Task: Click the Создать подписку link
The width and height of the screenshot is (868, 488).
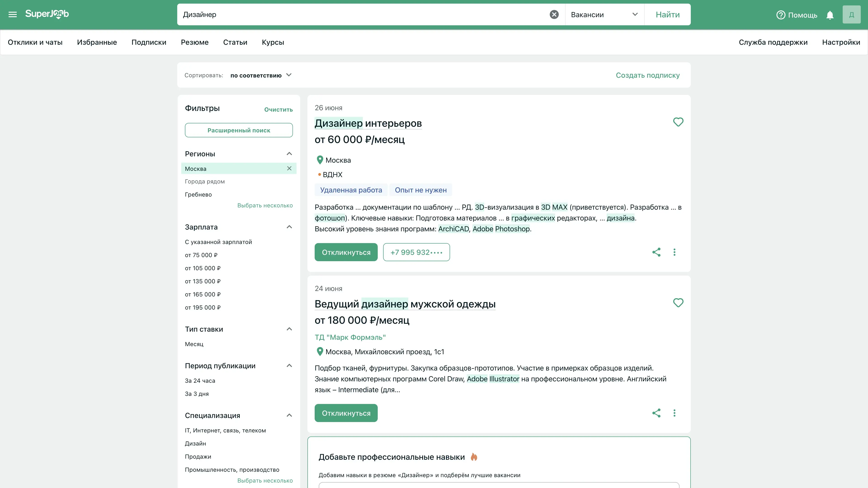Action: (647, 75)
